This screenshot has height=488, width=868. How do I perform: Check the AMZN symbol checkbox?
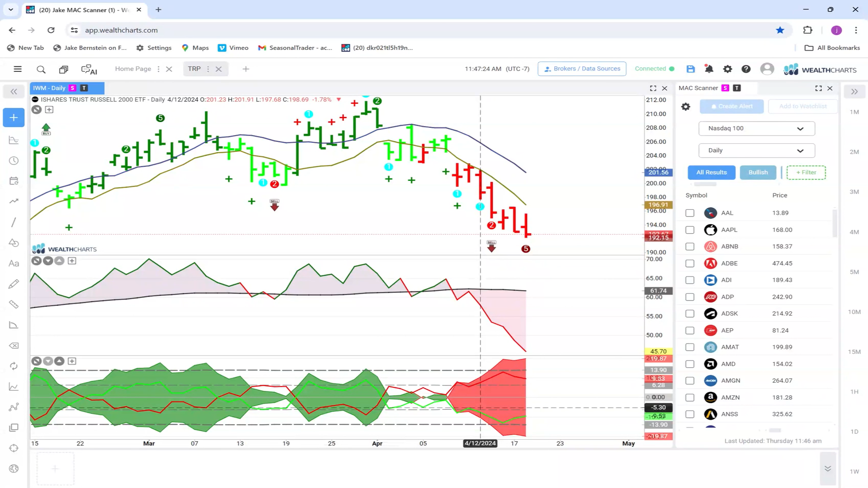point(689,398)
